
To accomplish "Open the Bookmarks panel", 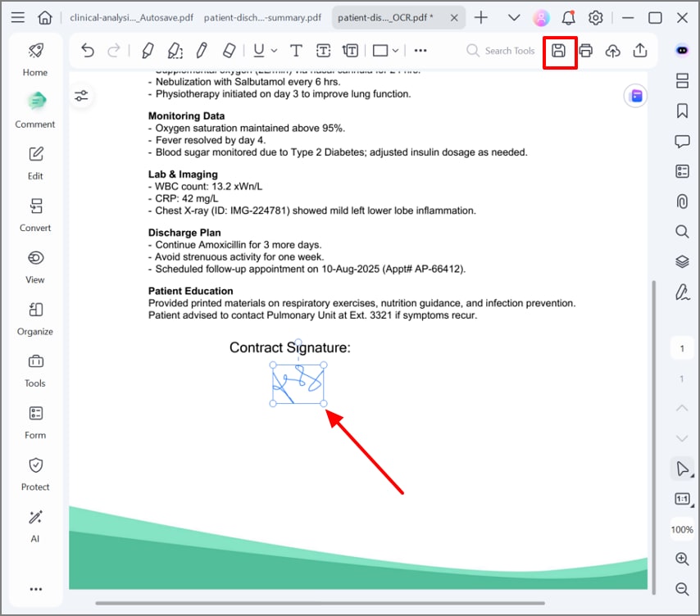I will 682,111.
